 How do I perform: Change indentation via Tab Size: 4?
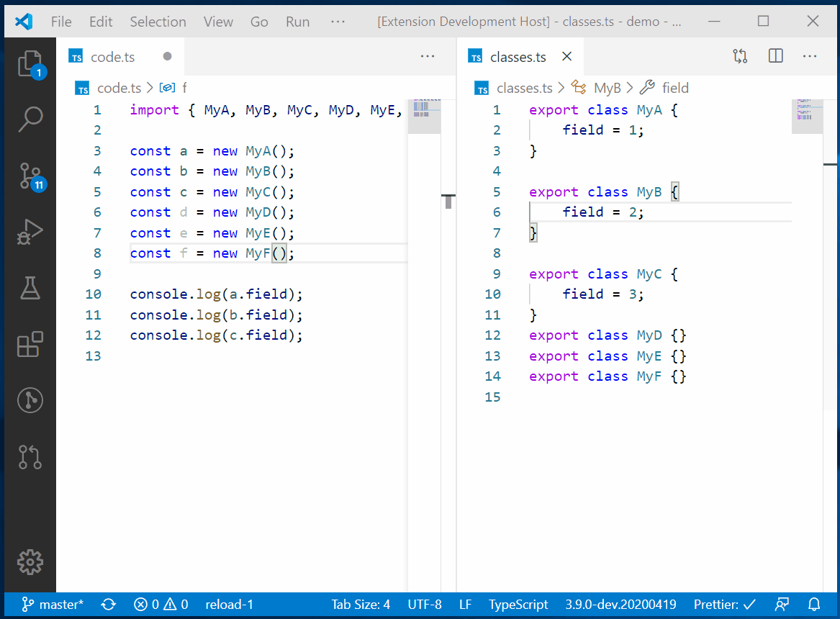tap(361, 605)
